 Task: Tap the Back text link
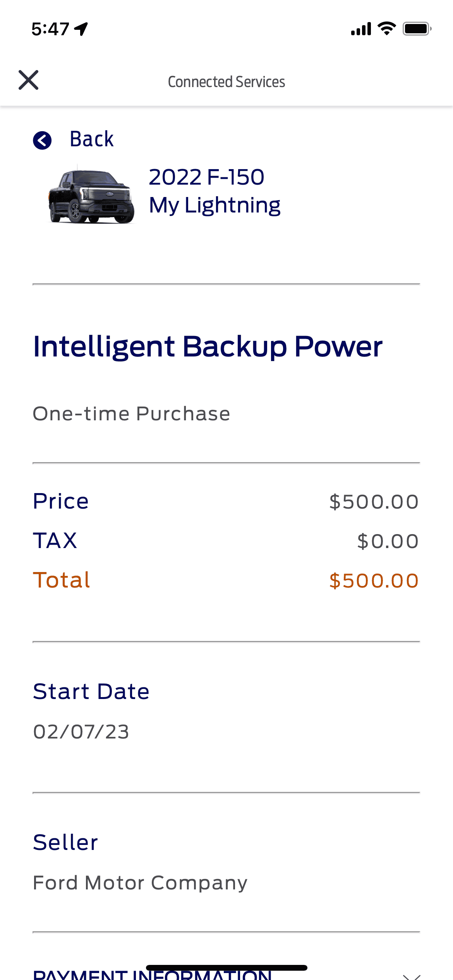pyautogui.click(x=91, y=139)
